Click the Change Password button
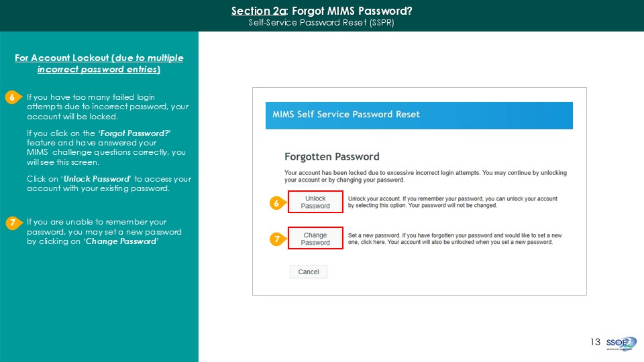This screenshot has width=644, height=362. [315, 239]
